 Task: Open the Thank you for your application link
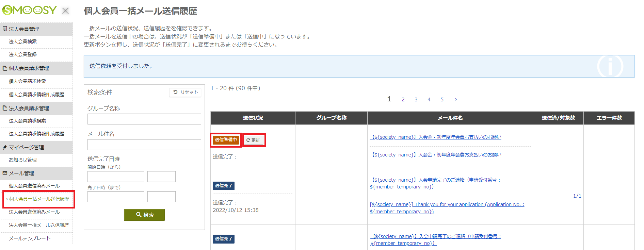tap(447, 208)
